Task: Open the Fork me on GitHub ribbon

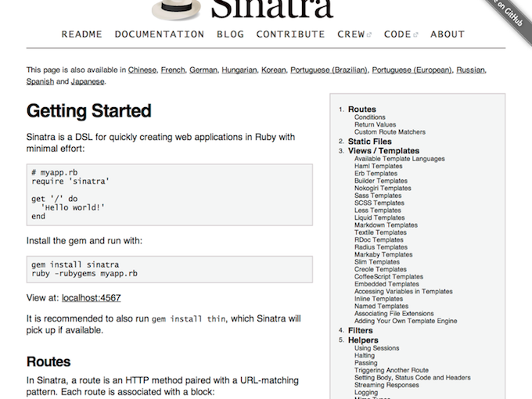Action: (511, 16)
